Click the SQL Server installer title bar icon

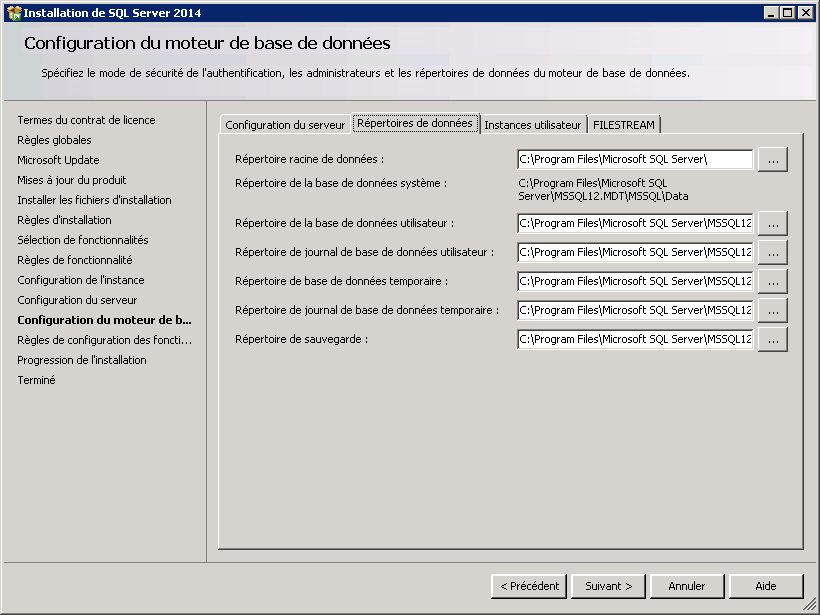click(x=13, y=13)
